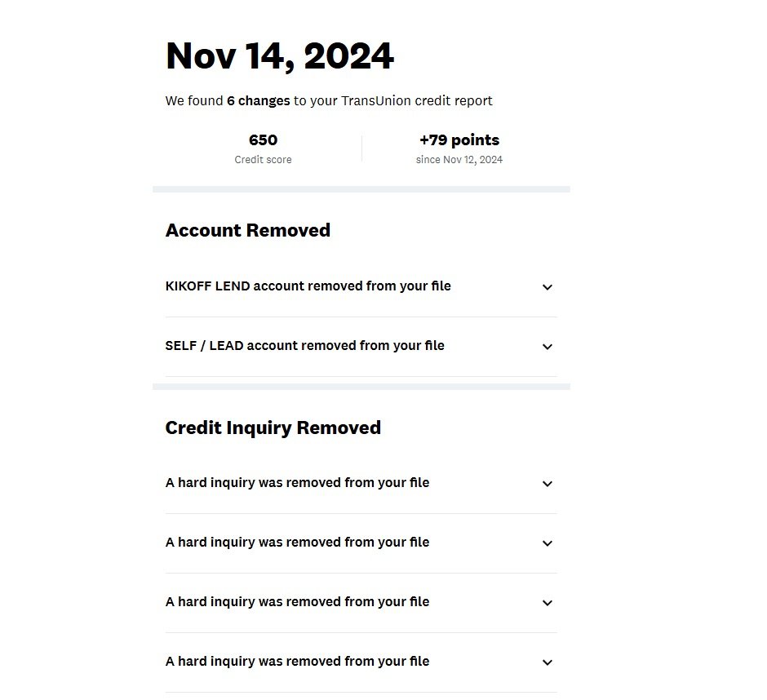Click the +79 points change indicator

pos(459,140)
